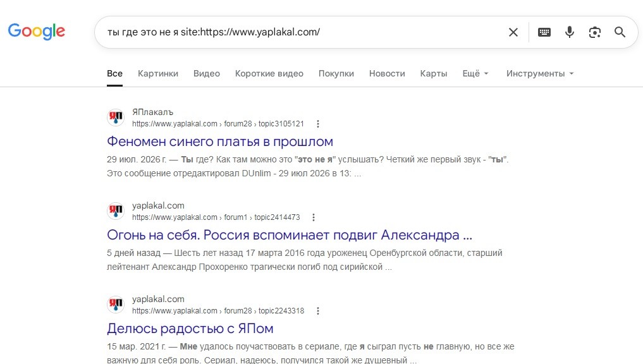This screenshot has height=364, width=643.
Task: Expand the Инструменты dropdown
Action: point(540,74)
